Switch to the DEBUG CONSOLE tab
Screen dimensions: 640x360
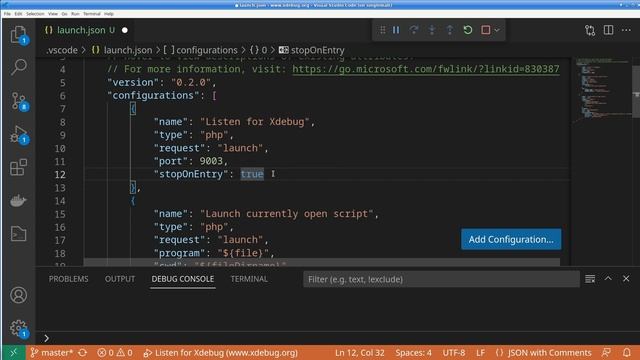tap(182, 279)
